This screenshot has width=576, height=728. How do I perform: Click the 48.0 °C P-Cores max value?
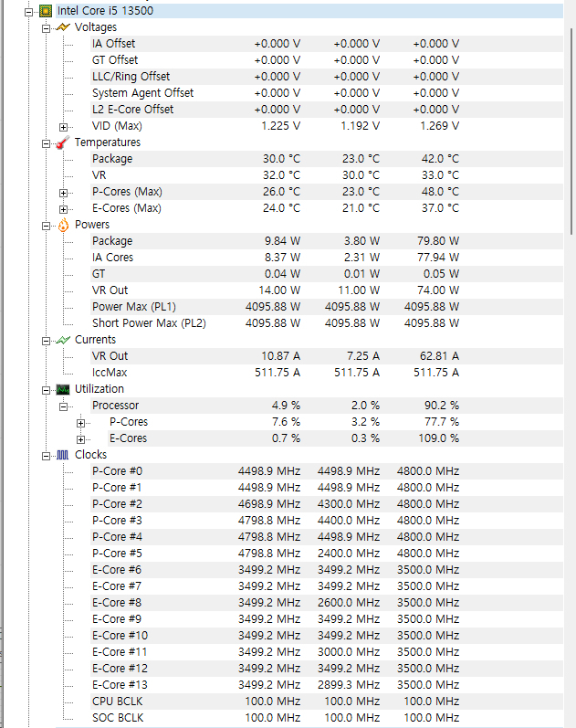point(440,192)
